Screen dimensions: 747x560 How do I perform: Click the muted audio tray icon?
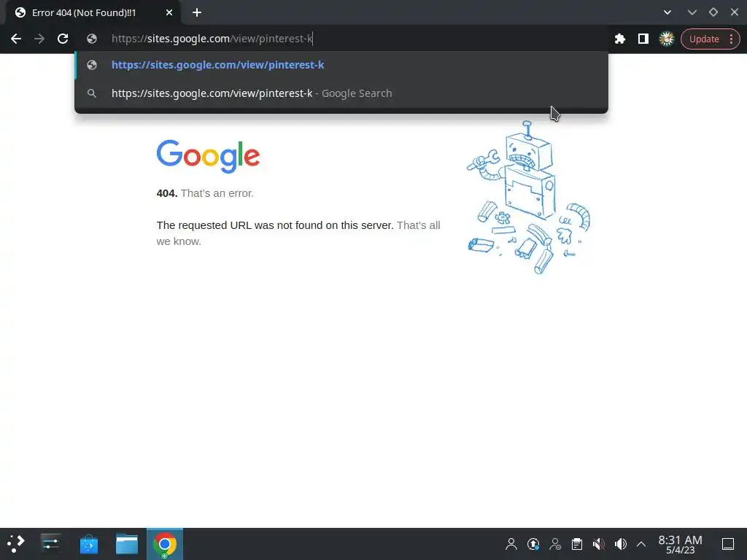(x=598, y=544)
